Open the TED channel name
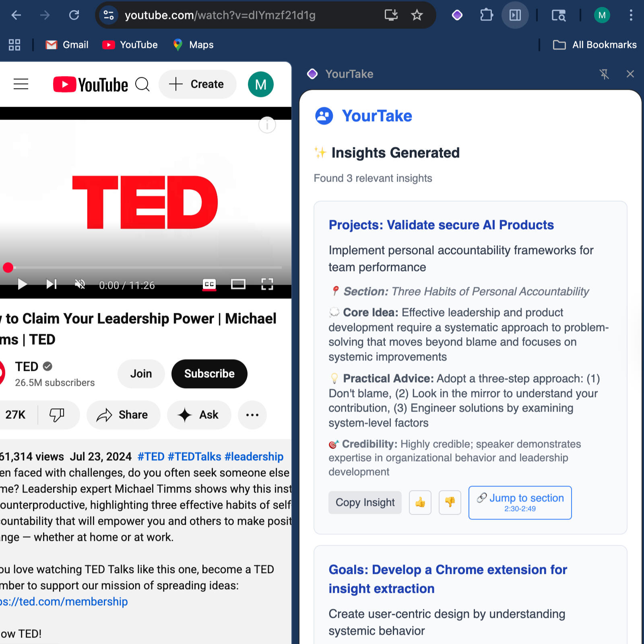 [27, 367]
